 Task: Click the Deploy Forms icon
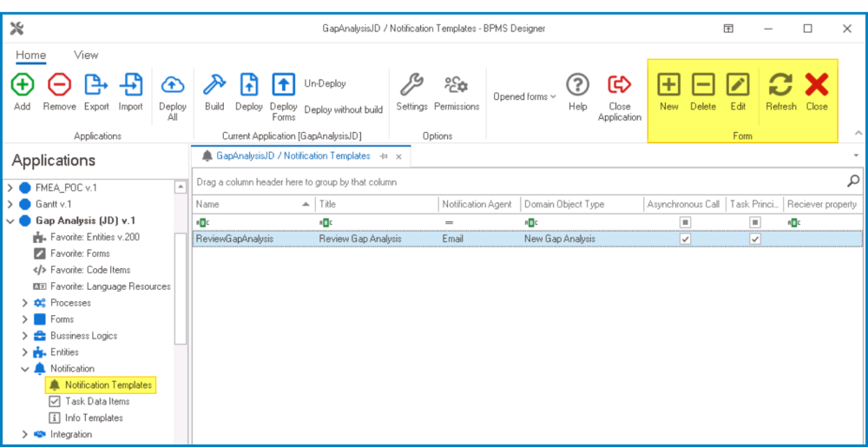284,85
